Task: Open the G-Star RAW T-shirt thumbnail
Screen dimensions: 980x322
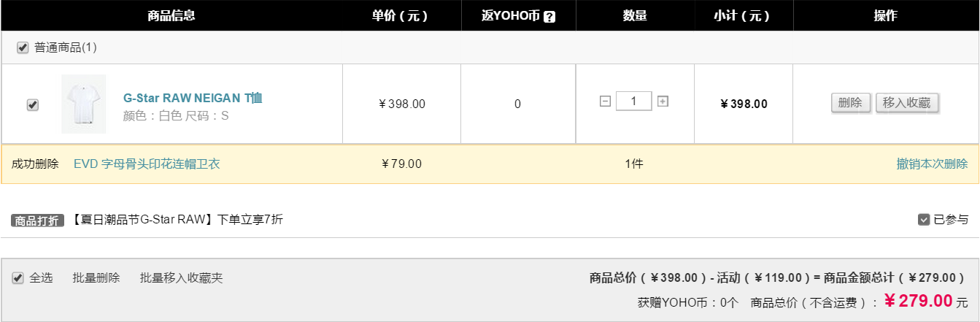Action: pyautogui.click(x=84, y=104)
